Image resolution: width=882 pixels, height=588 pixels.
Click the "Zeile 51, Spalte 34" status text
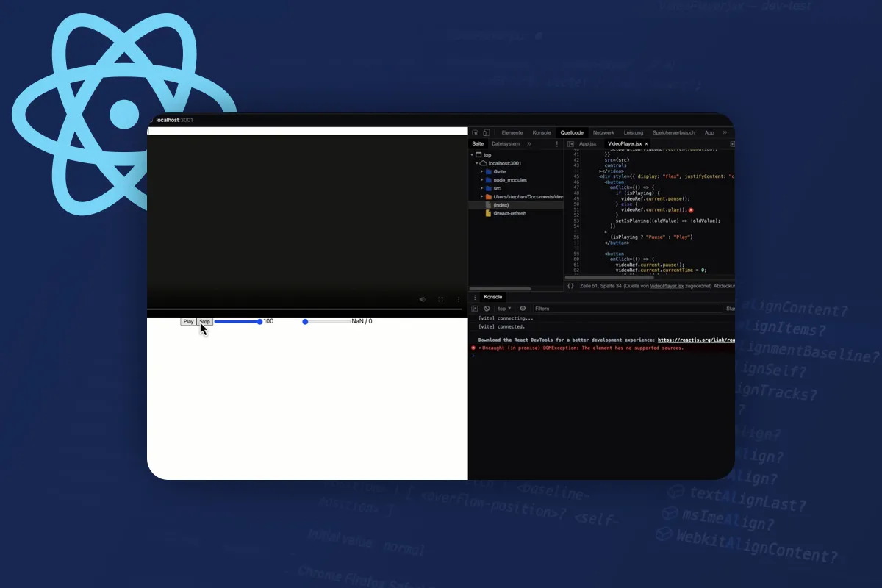pos(600,285)
